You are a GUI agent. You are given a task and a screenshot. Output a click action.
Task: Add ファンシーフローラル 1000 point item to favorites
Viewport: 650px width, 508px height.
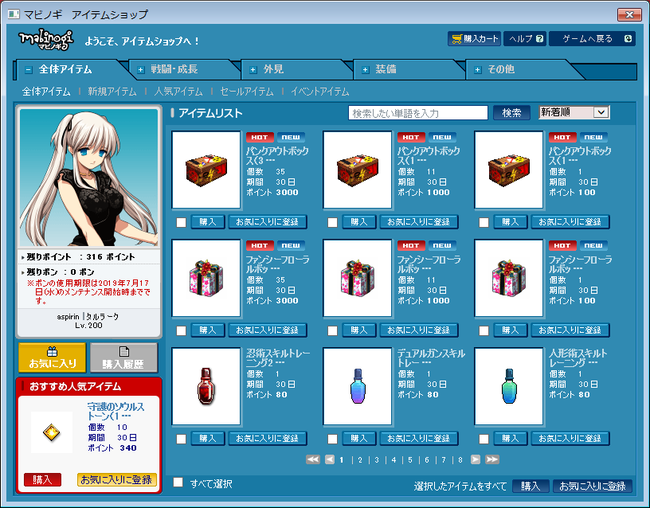pyautogui.click(x=419, y=330)
